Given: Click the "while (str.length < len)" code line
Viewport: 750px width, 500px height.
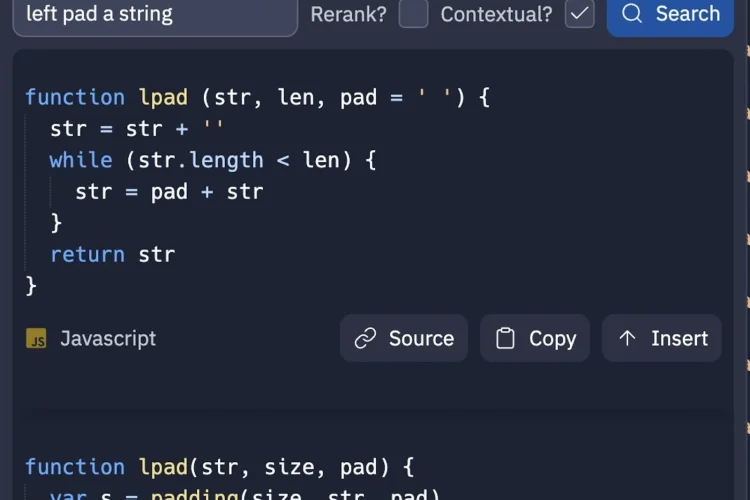Looking at the screenshot, I should coord(212,160).
